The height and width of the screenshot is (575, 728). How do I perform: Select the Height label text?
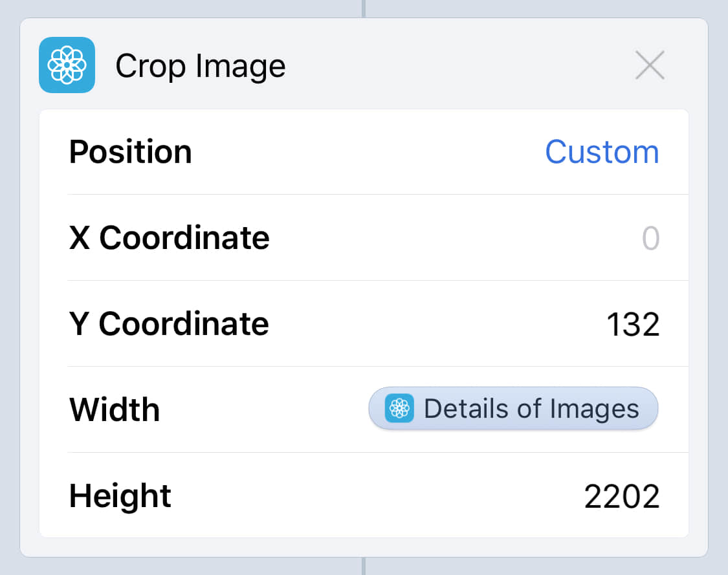(120, 496)
